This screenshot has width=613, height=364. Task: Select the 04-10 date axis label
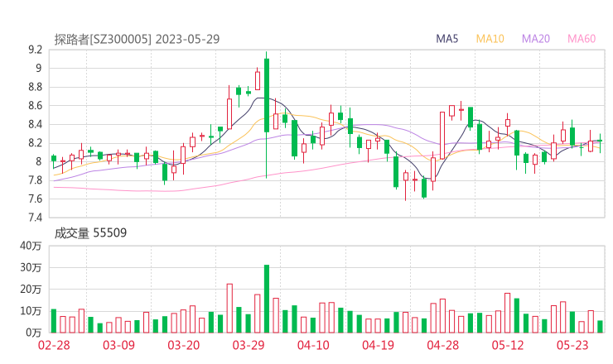(313, 345)
